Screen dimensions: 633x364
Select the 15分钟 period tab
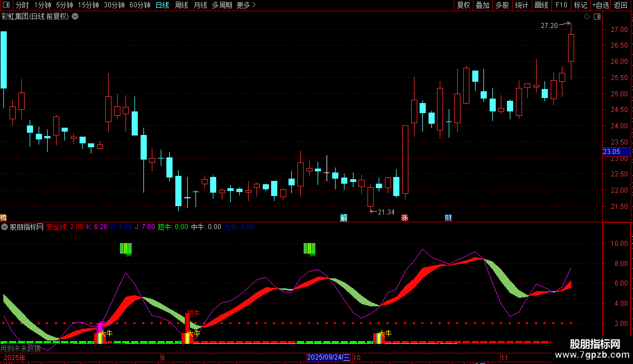[88, 5]
